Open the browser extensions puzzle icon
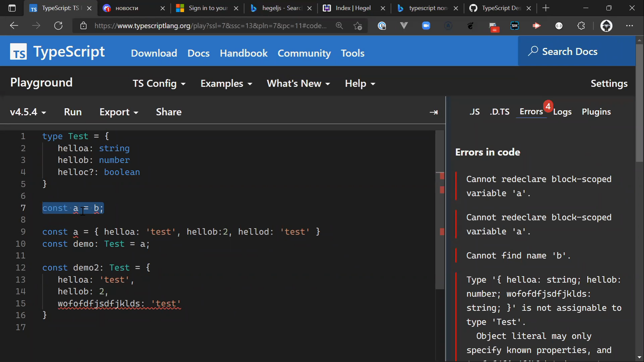The image size is (644, 362). tap(581, 26)
